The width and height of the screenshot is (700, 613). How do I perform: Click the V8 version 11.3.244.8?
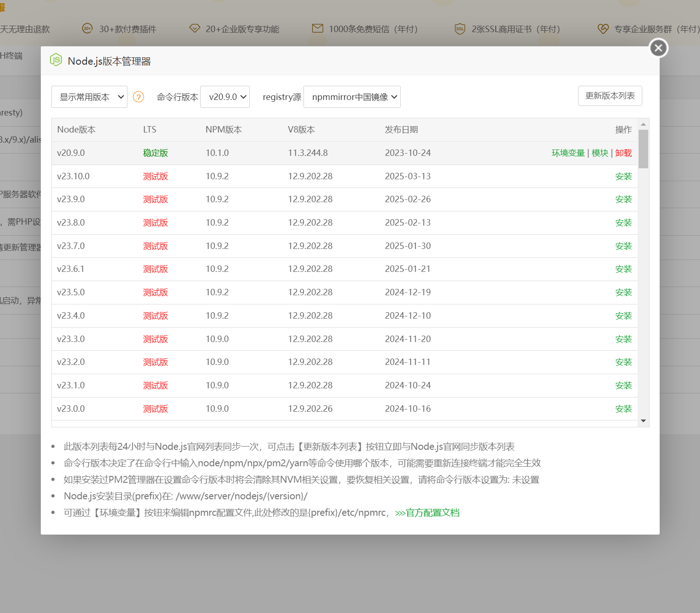click(308, 153)
